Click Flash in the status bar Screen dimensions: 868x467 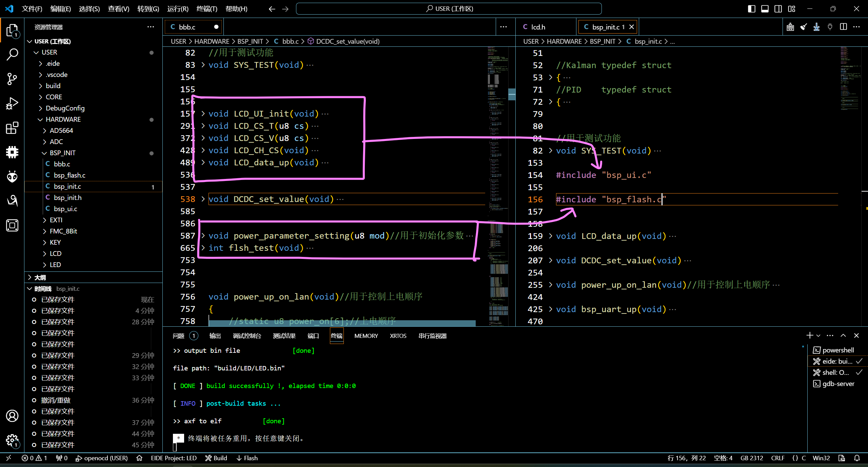[247, 458]
